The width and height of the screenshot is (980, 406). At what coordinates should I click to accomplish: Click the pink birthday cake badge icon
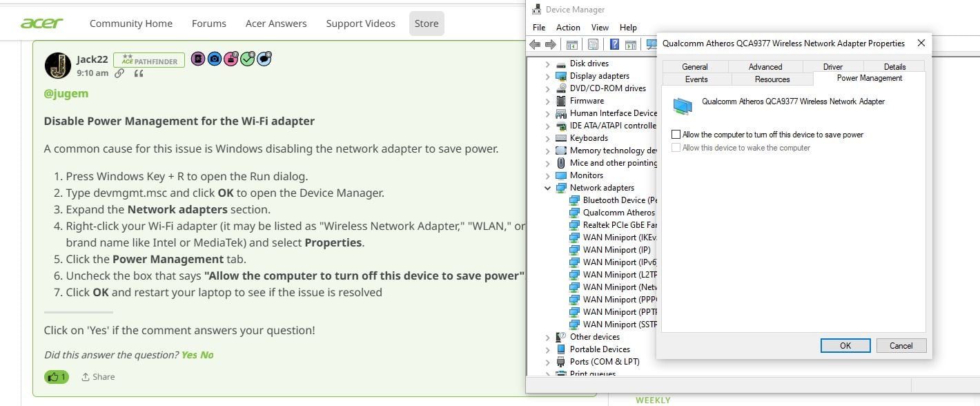click(x=231, y=59)
